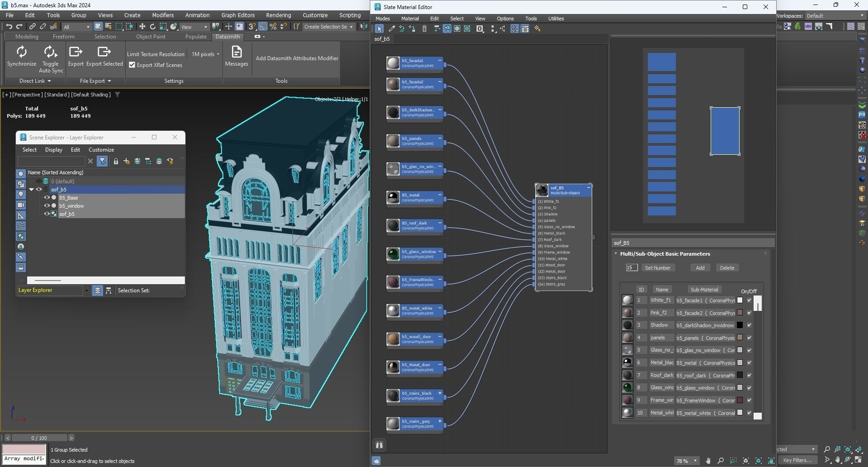This screenshot has height=467, width=868.
Task: Click the Layer Explorer search input field
Action: tap(51, 161)
